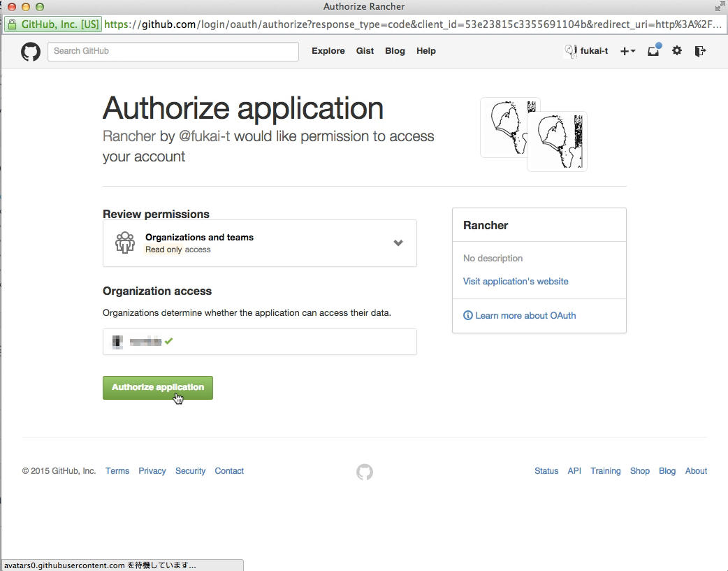
Task: Click the blurred organization name
Action: [x=145, y=342]
